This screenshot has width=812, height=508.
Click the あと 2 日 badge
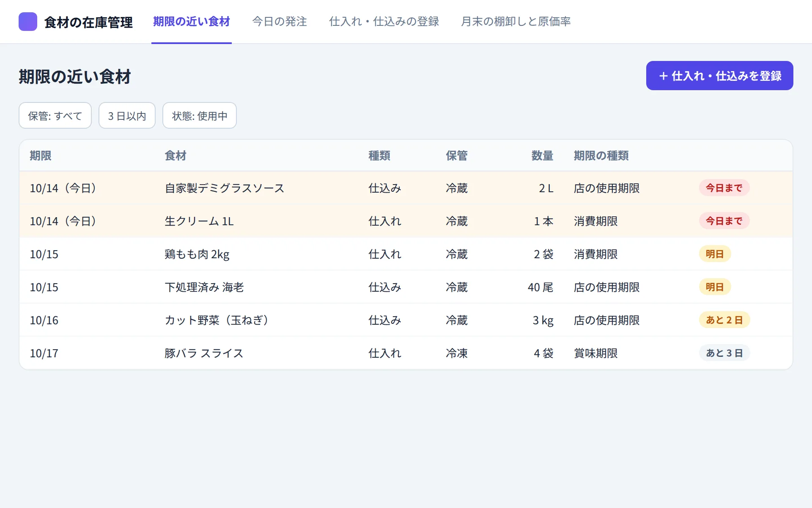point(724,320)
